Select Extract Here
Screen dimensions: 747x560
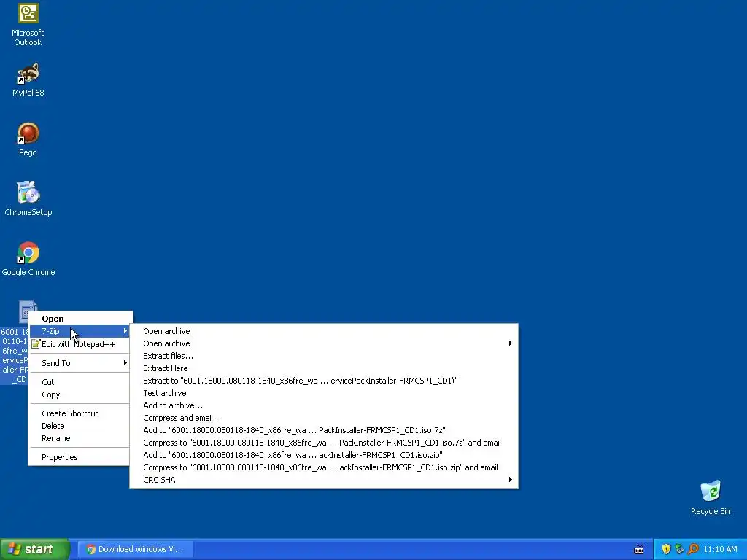tap(324, 368)
